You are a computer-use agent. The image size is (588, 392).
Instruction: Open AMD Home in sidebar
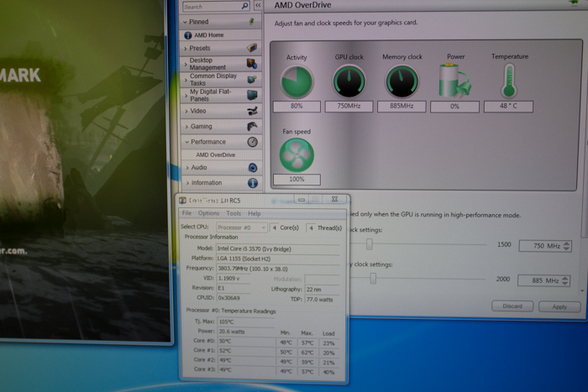pos(209,35)
